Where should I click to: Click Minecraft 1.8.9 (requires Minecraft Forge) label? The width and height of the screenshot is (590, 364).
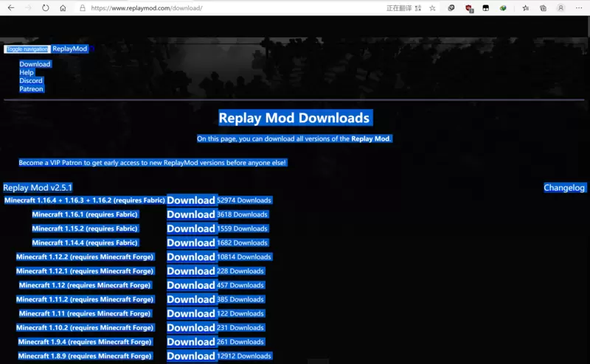pos(85,356)
